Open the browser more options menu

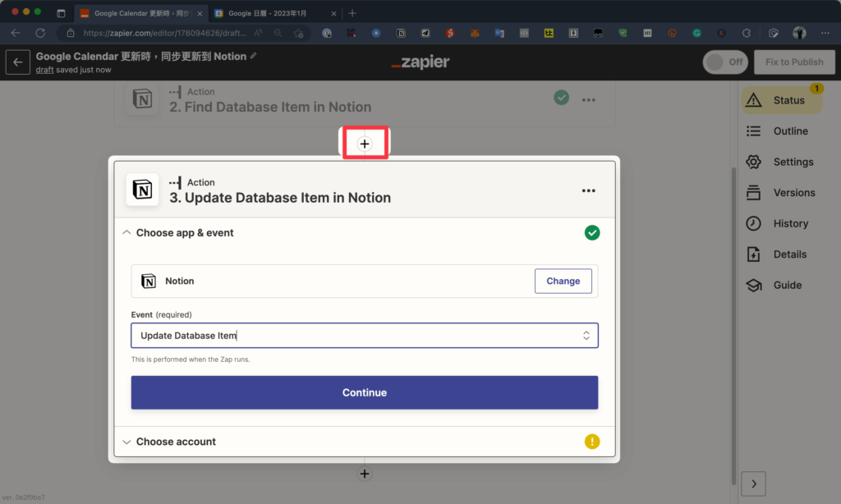click(825, 33)
